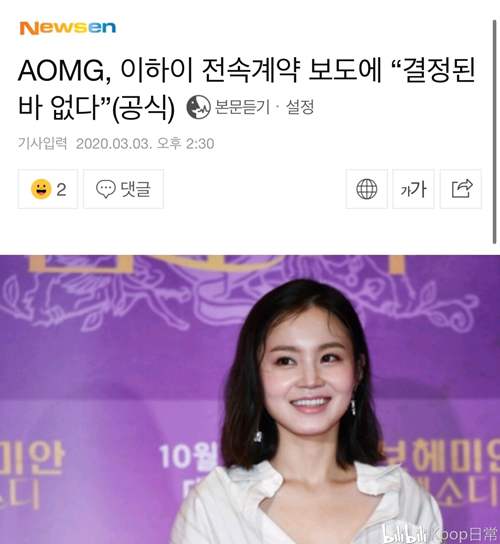Click the (공식) tag in headline

click(x=144, y=108)
